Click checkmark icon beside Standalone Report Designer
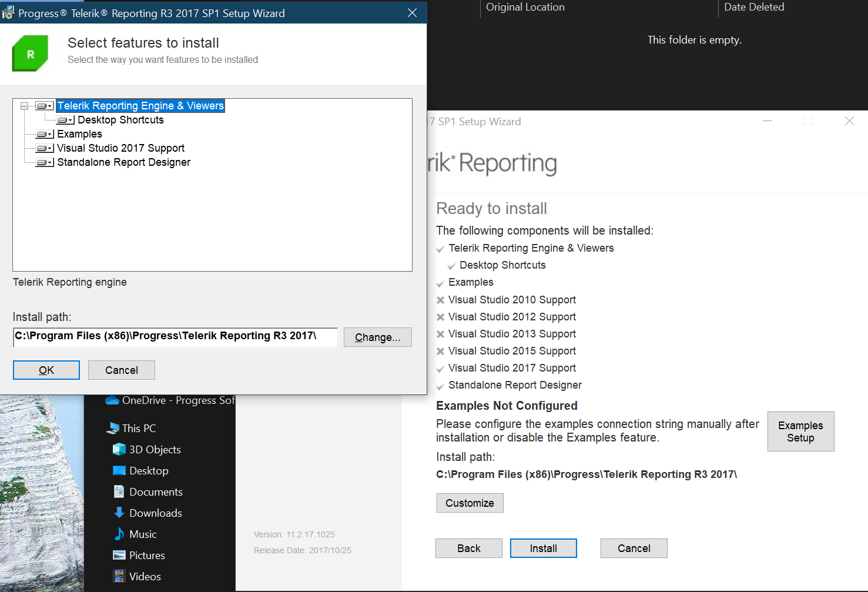 440,386
